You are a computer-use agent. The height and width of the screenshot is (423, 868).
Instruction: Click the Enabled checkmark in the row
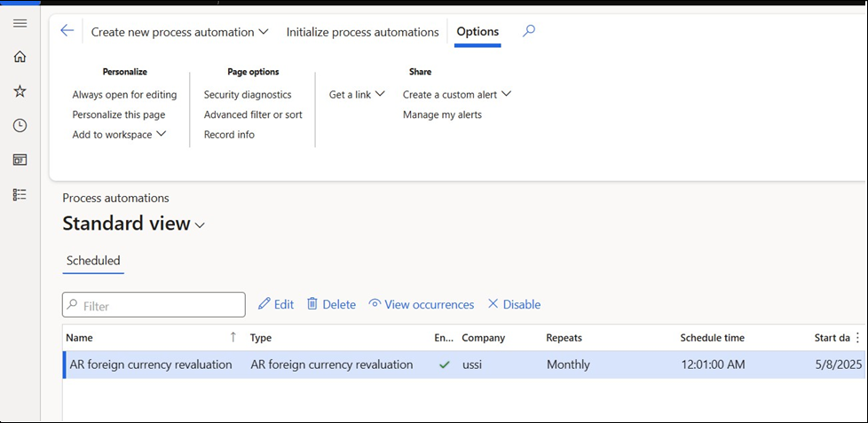click(x=444, y=364)
